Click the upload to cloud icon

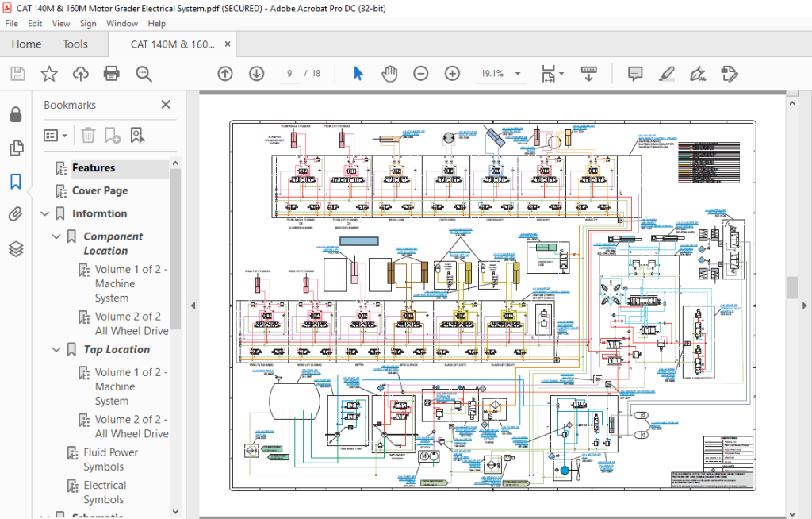(x=80, y=74)
